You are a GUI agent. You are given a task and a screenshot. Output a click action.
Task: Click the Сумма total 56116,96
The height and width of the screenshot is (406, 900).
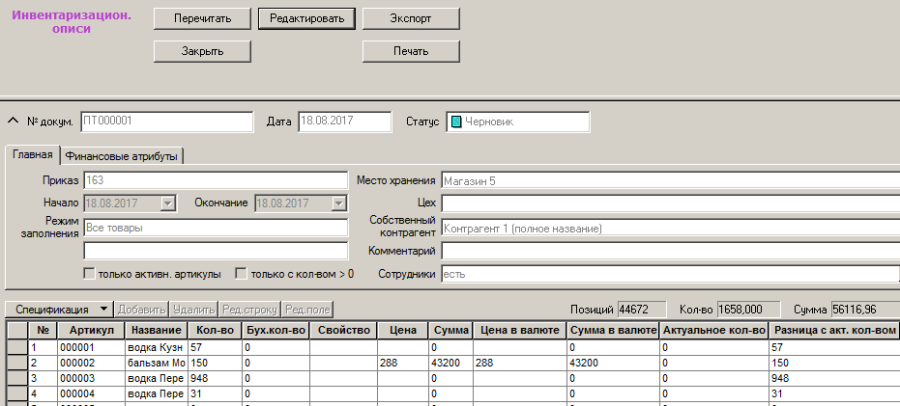pyautogui.click(x=865, y=310)
